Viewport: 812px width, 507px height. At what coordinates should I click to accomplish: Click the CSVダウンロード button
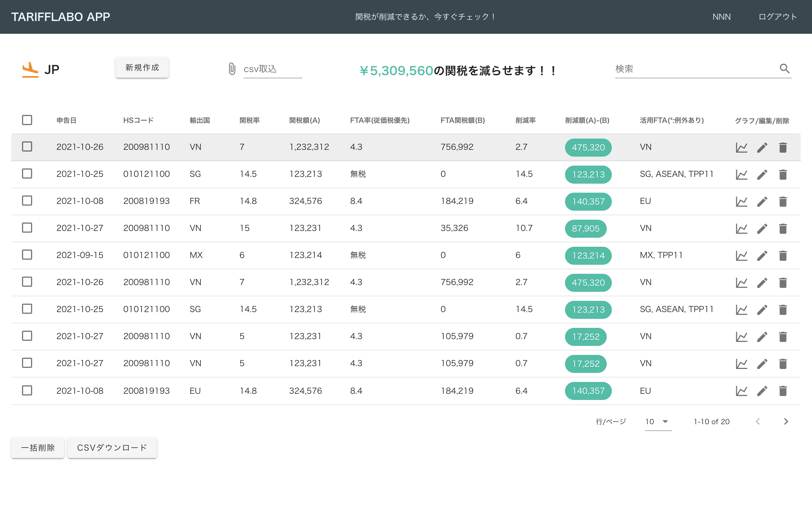[112, 448]
